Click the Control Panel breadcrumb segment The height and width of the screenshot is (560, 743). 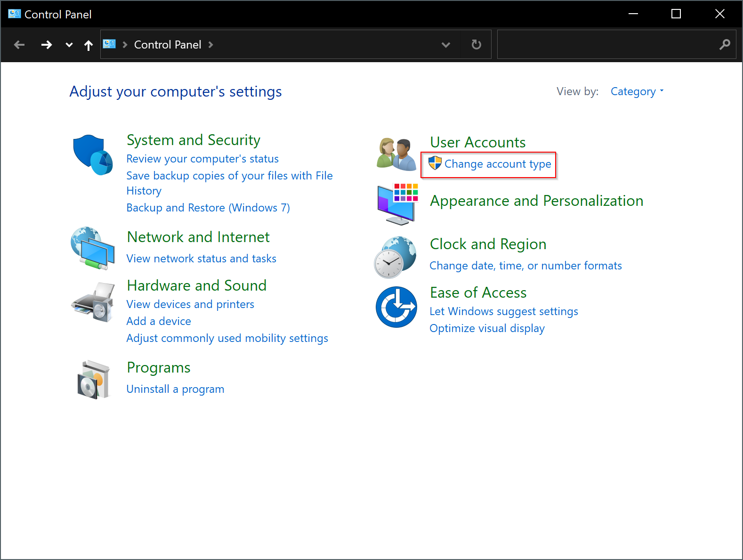point(168,44)
